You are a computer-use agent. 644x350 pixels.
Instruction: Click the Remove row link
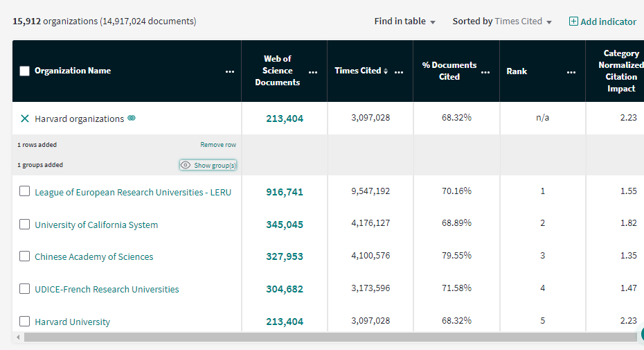[x=218, y=145]
